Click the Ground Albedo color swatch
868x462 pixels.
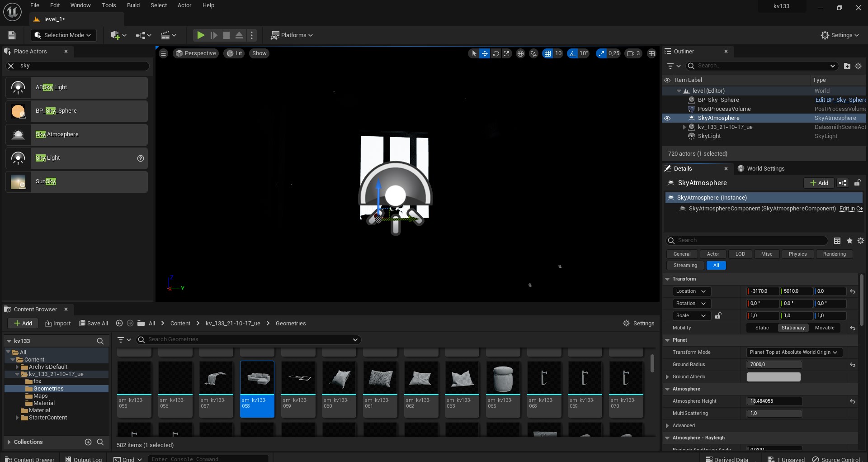pyautogui.click(x=774, y=376)
